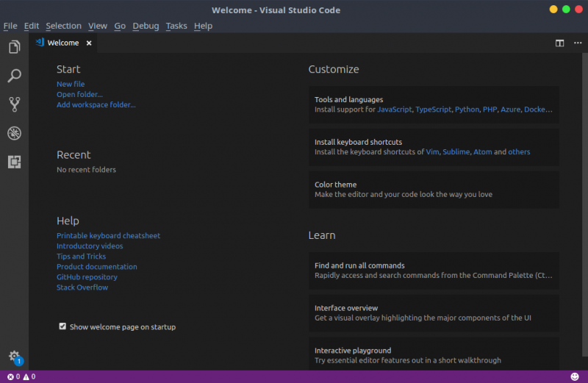Click Find and run all commands card
The image size is (588, 383).
[x=434, y=271]
